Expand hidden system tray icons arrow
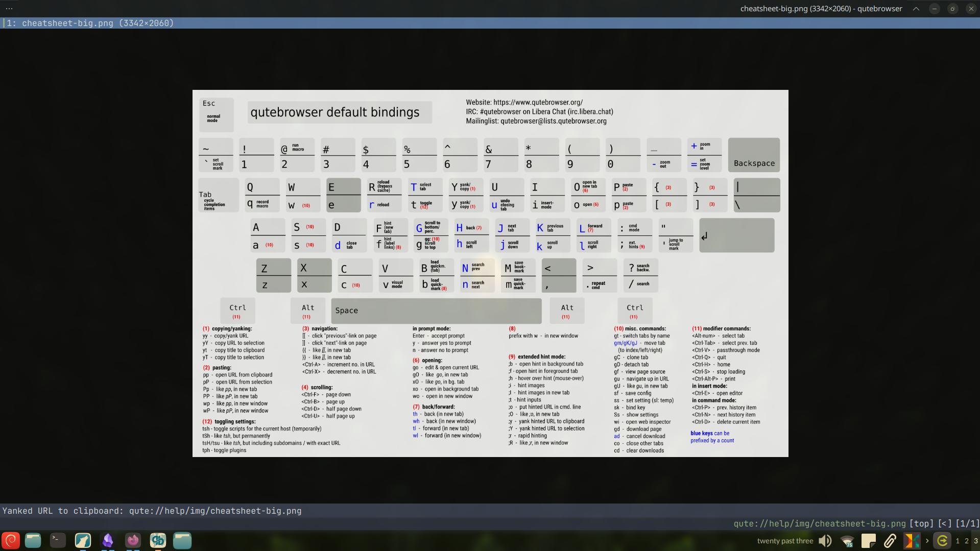 [x=927, y=541]
